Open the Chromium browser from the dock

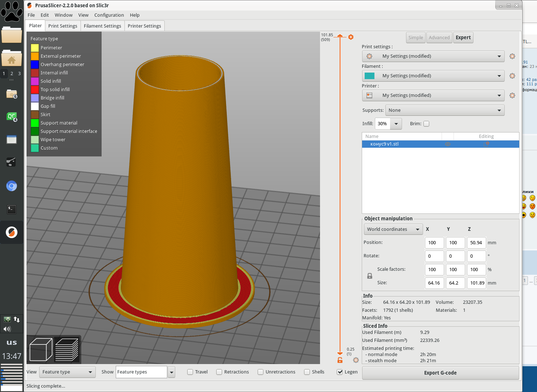[x=12, y=186]
